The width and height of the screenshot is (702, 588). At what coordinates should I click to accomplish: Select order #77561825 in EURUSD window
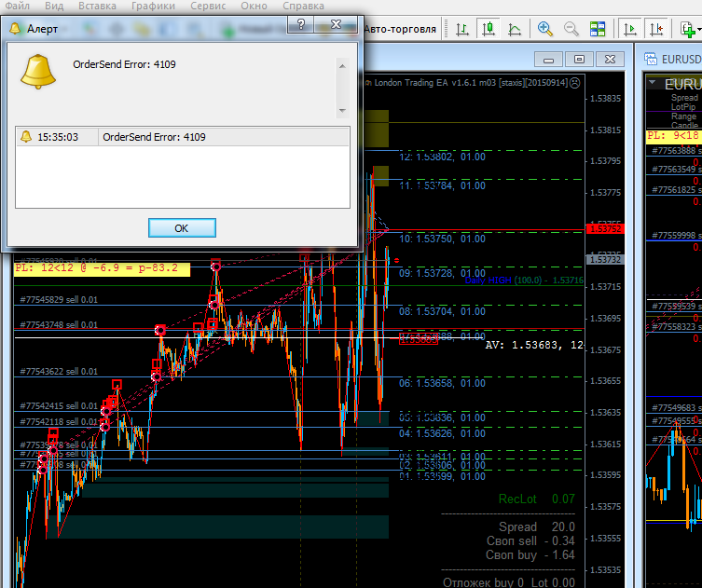click(676, 190)
